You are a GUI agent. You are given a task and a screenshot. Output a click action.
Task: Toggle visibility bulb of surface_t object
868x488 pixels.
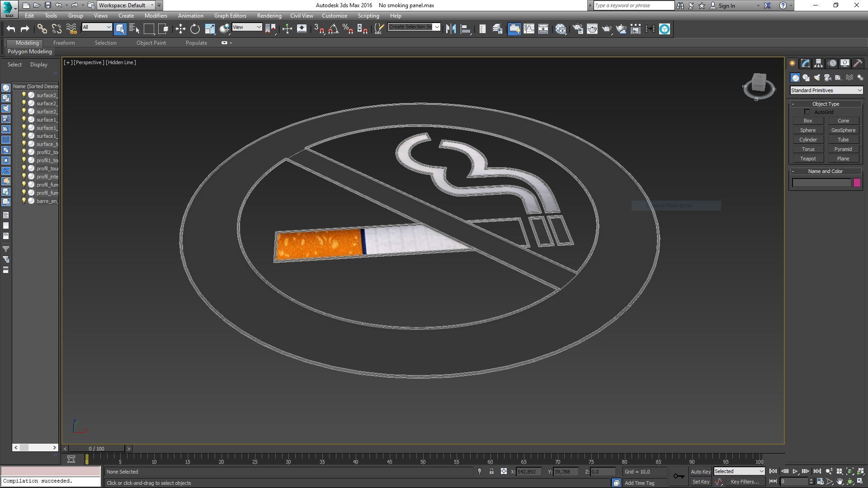24,144
